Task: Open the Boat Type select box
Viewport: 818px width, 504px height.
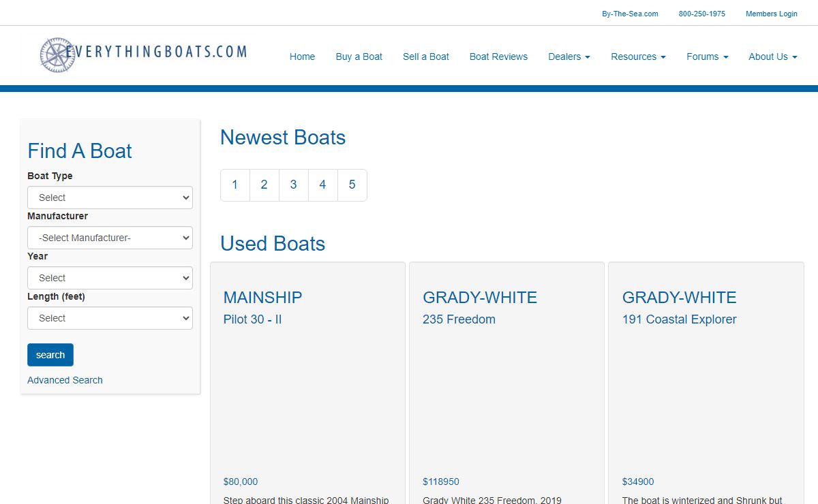Action: coord(110,198)
